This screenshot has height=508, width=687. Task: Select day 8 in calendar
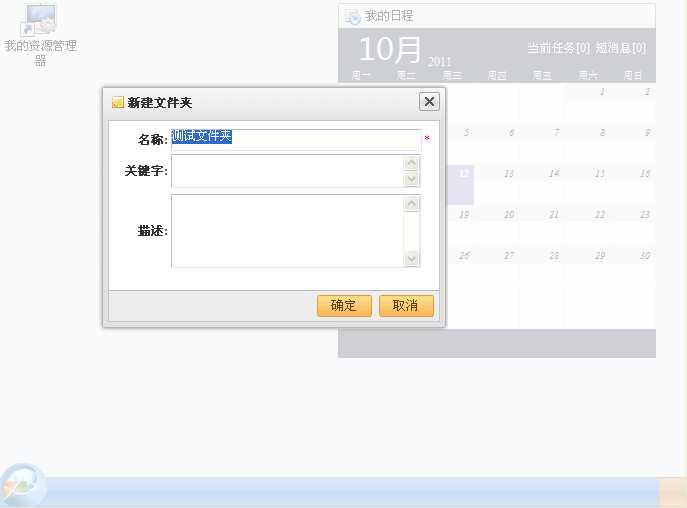click(x=588, y=144)
